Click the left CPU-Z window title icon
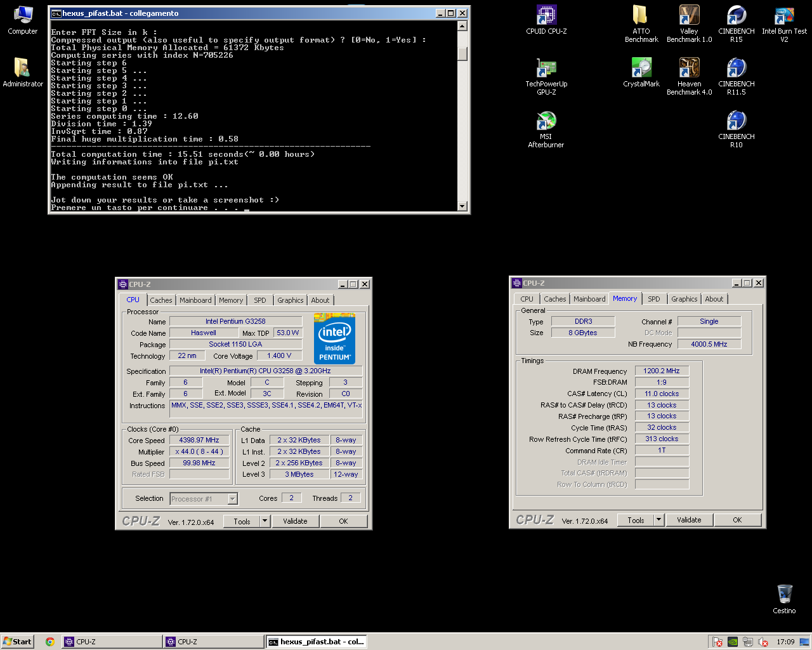This screenshot has width=812, height=650. pos(123,284)
